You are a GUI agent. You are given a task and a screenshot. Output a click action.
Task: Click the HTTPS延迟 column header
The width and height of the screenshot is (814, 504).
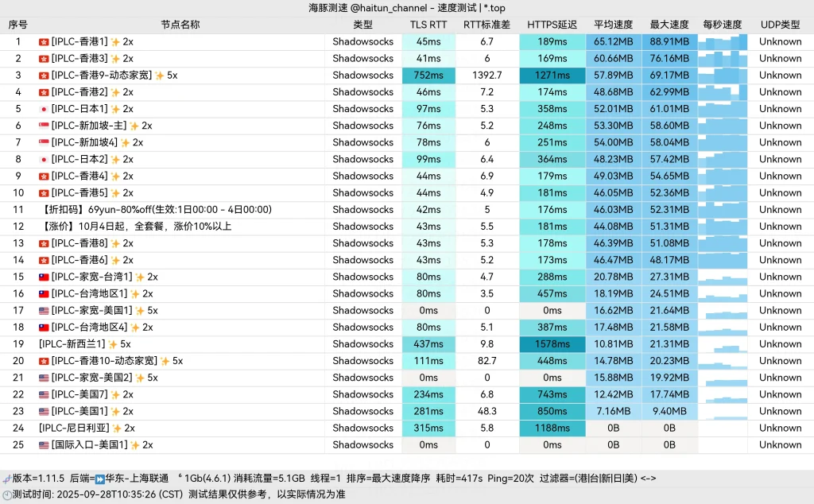point(552,24)
